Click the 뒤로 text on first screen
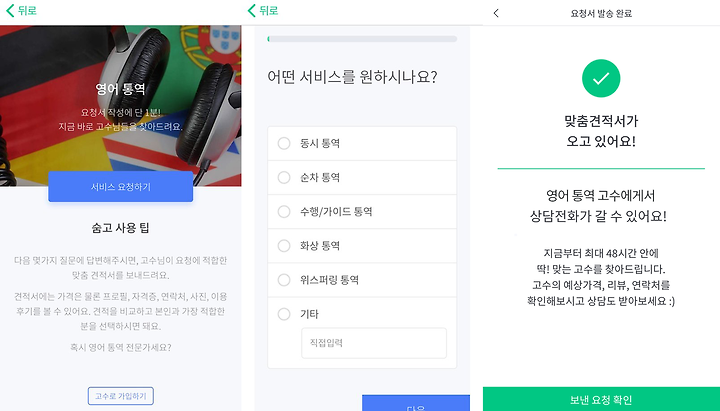 tap(27, 11)
